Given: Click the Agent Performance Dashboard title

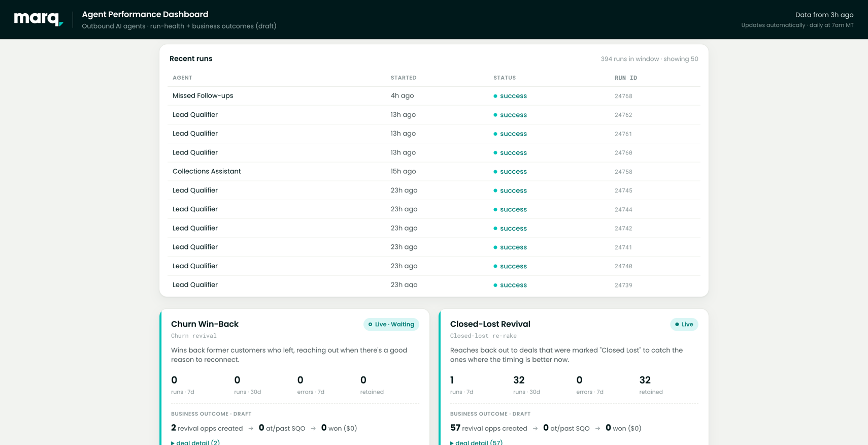Looking at the screenshot, I should pyautogui.click(x=145, y=14).
